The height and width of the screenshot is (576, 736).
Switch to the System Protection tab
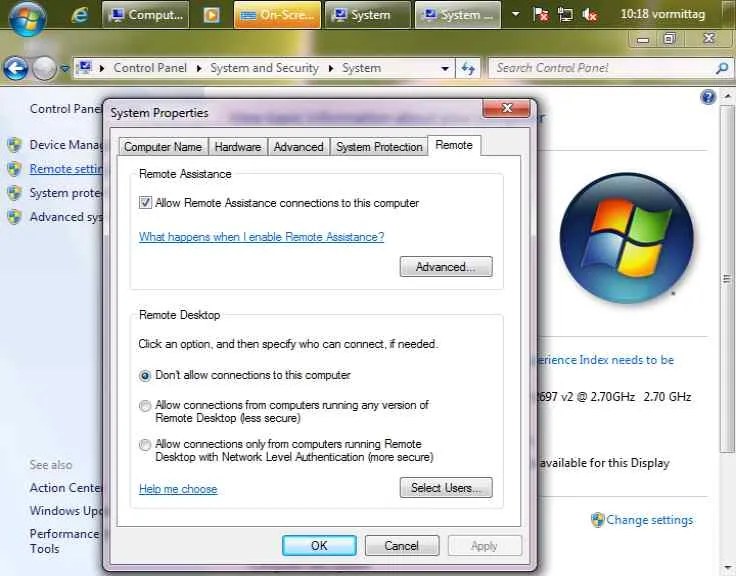tap(379, 147)
